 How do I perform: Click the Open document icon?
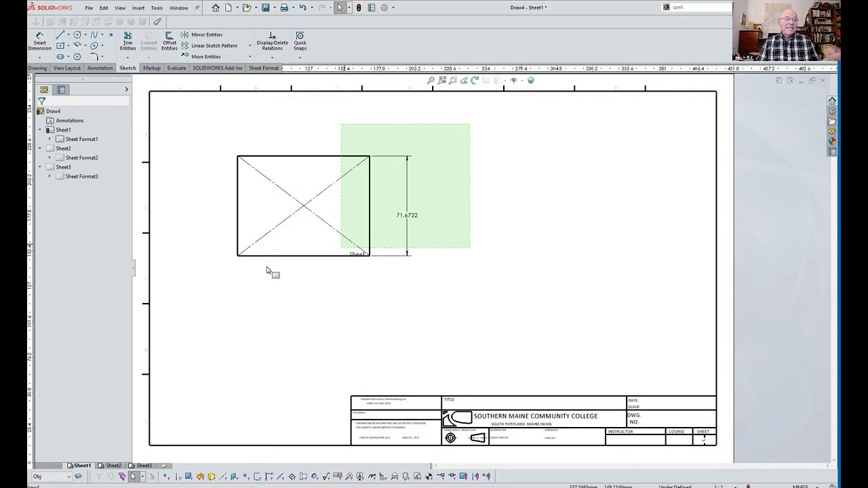(x=247, y=7)
